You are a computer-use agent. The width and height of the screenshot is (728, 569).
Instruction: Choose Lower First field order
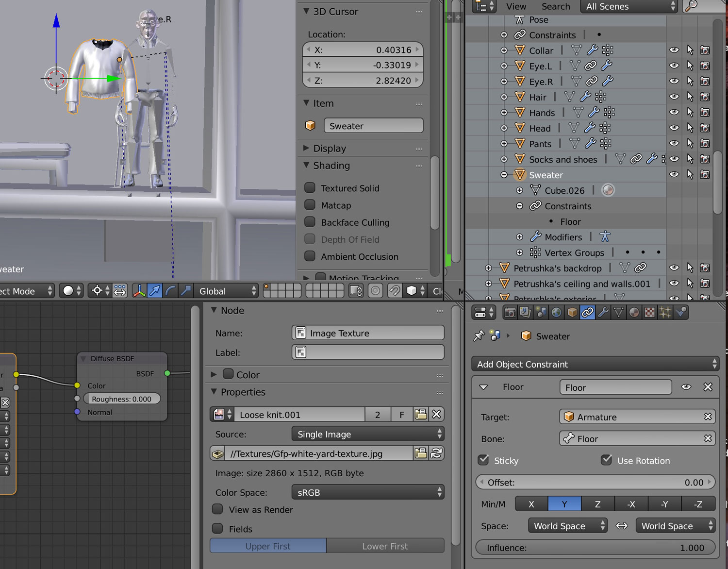pyautogui.click(x=385, y=546)
